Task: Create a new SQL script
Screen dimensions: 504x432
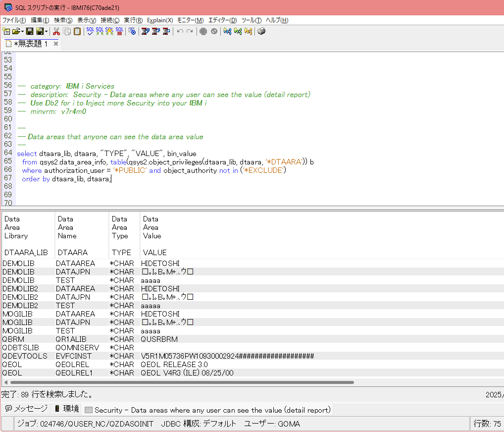Action: [6, 31]
